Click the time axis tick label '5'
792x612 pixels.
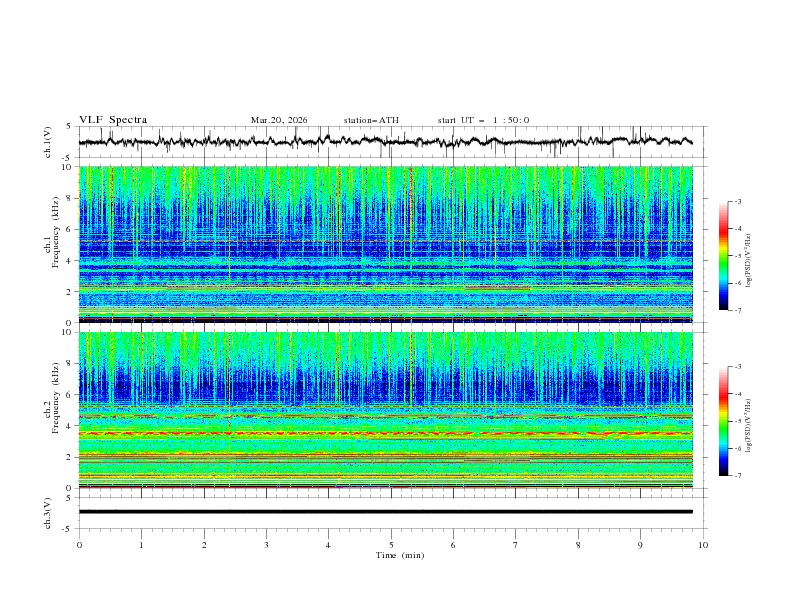[391, 545]
